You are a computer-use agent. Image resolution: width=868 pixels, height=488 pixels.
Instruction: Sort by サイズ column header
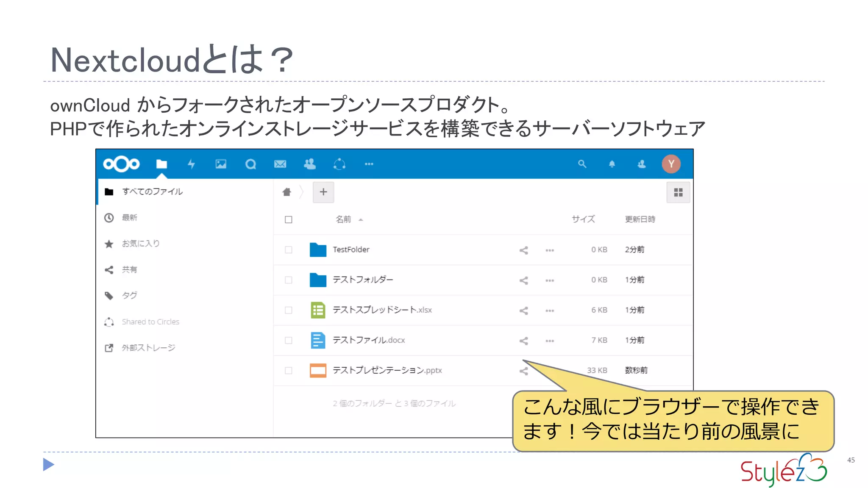point(583,219)
